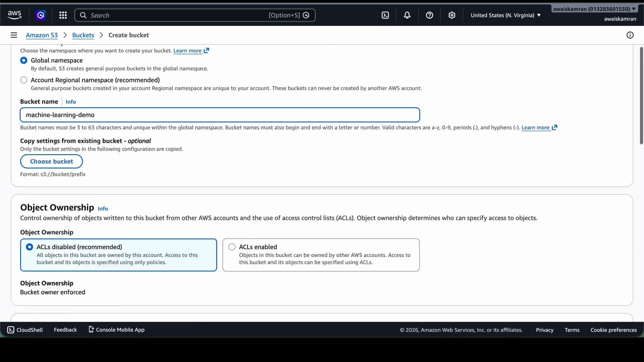The height and width of the screenshot is (362, 644).
Task: Open Privacy link in footer
Action: (544, 330)
